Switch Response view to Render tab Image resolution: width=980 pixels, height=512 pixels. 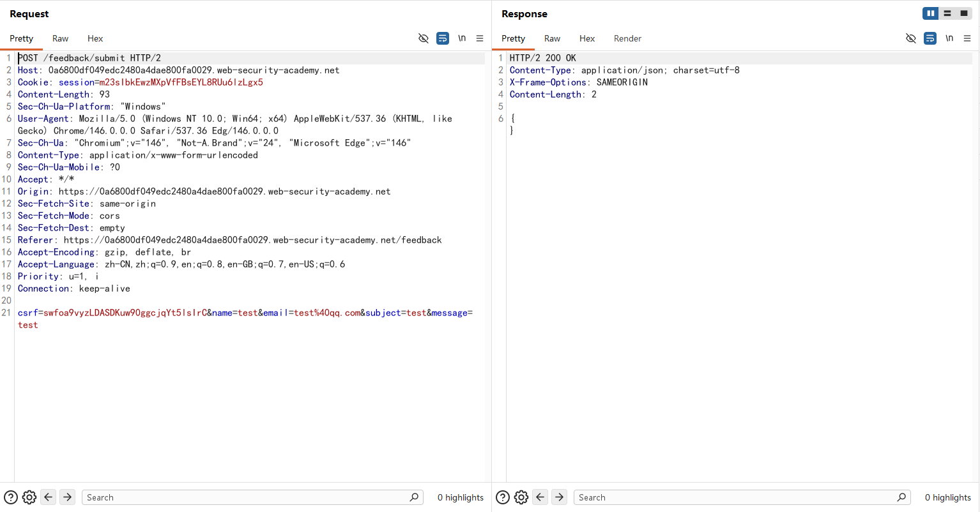click(627, 38)
